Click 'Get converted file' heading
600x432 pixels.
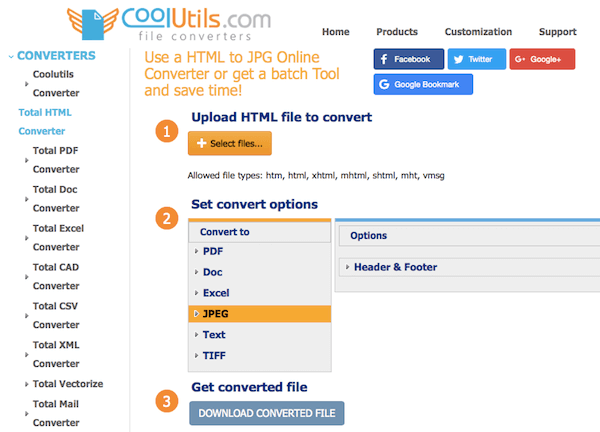pos(249,387)
